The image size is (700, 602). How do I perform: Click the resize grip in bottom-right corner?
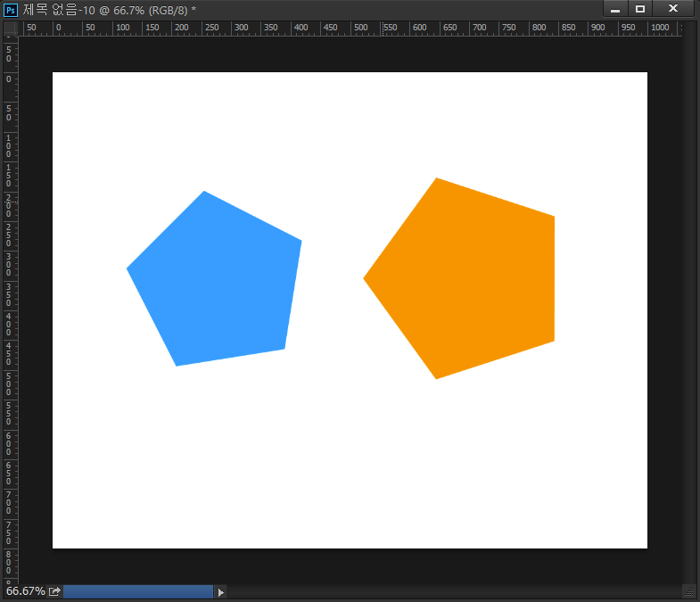click(x=689, y=591)
